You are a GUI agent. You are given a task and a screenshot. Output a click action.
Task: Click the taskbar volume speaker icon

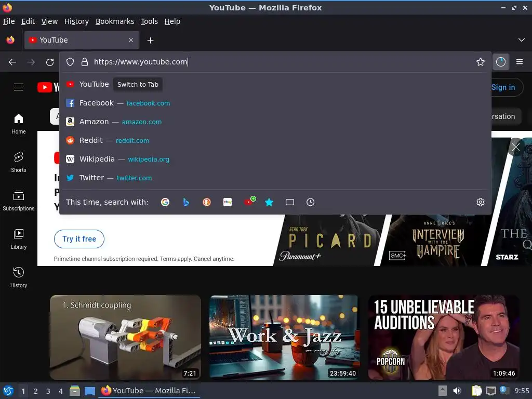457,391
